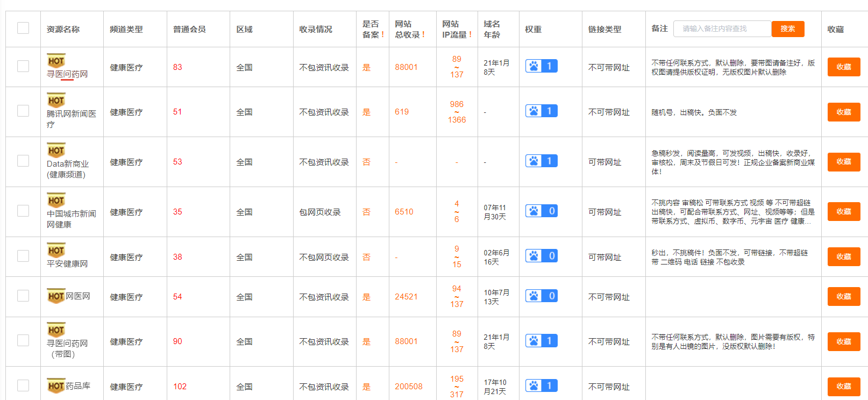Check the 中国城市新闻网健康 row checkbox
868x400 pixels.
point(23,211)
